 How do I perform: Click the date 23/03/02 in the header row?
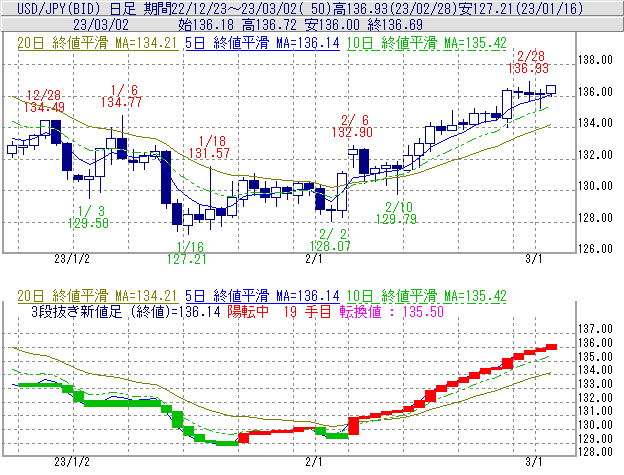101,25
